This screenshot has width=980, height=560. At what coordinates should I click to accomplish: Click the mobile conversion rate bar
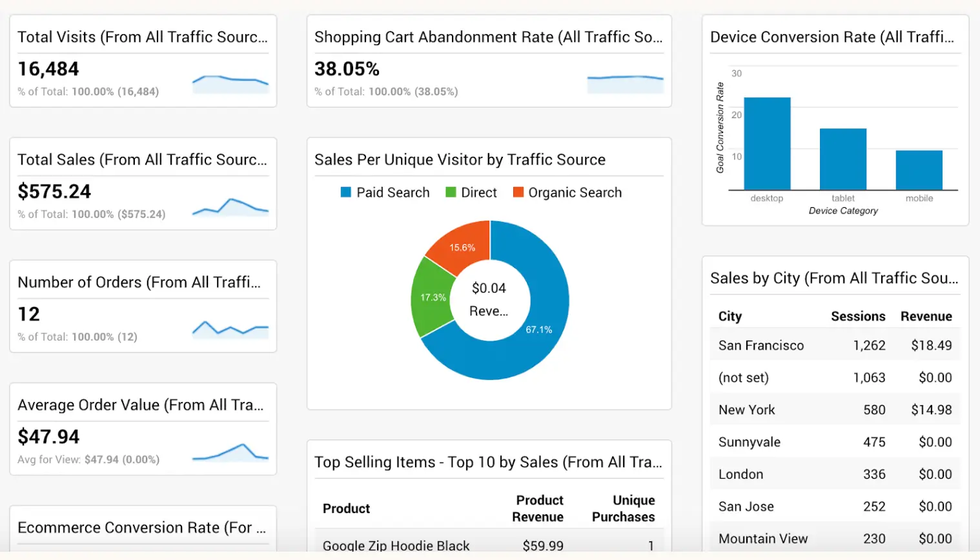pyautogui.click(x=919, y=171)
